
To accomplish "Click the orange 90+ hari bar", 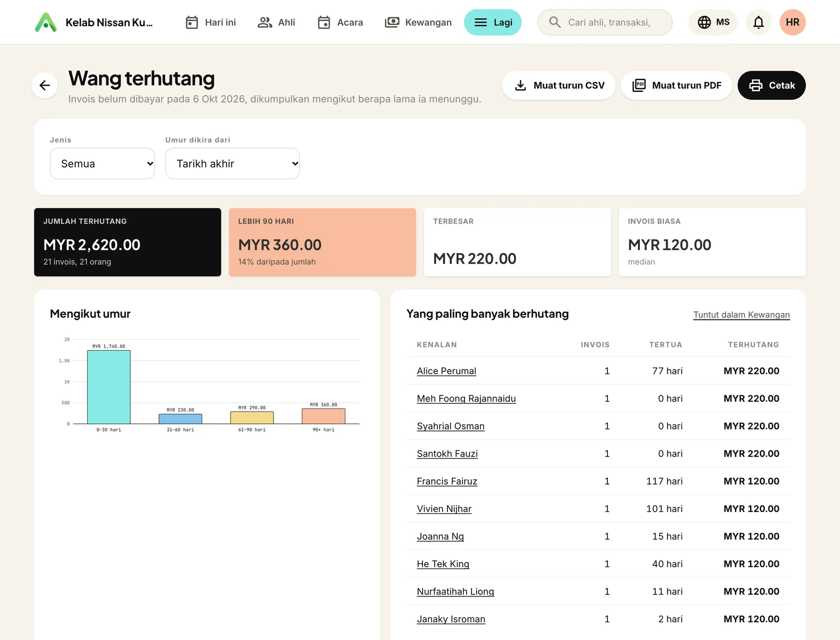I will click(x=323, y=416).
